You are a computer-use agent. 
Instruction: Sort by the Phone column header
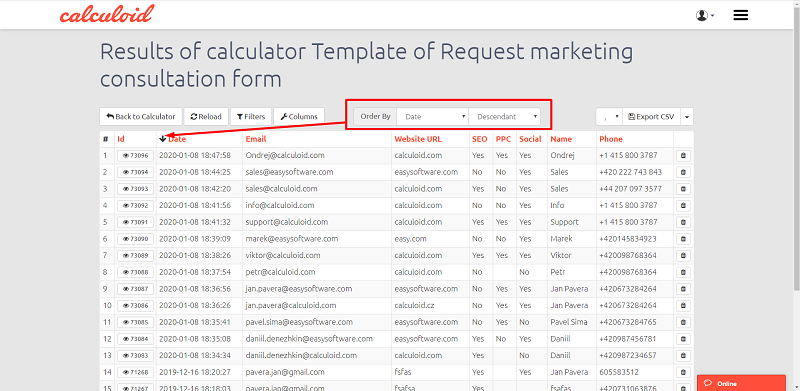pos(611,139)
